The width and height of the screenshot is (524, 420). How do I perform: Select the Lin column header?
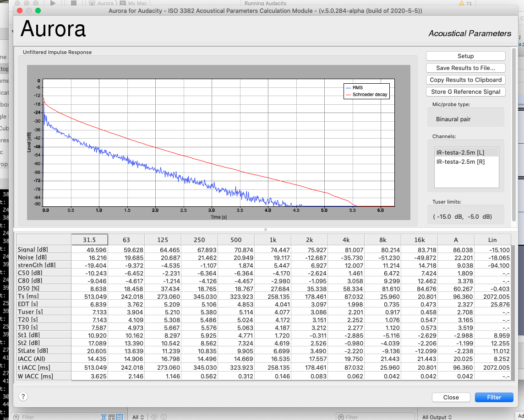pyautogui.click(x=492, y=240)
